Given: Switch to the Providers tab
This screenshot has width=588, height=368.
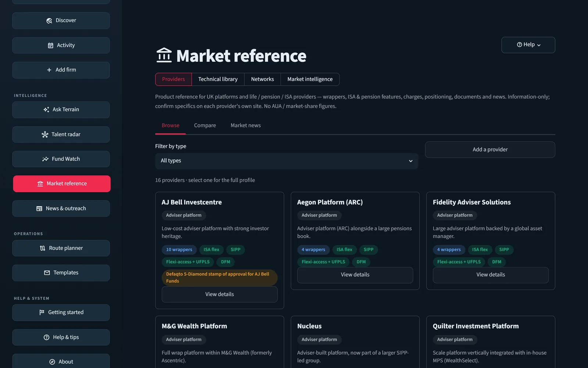Looking at the screenshot, I should tap(173, 79).
